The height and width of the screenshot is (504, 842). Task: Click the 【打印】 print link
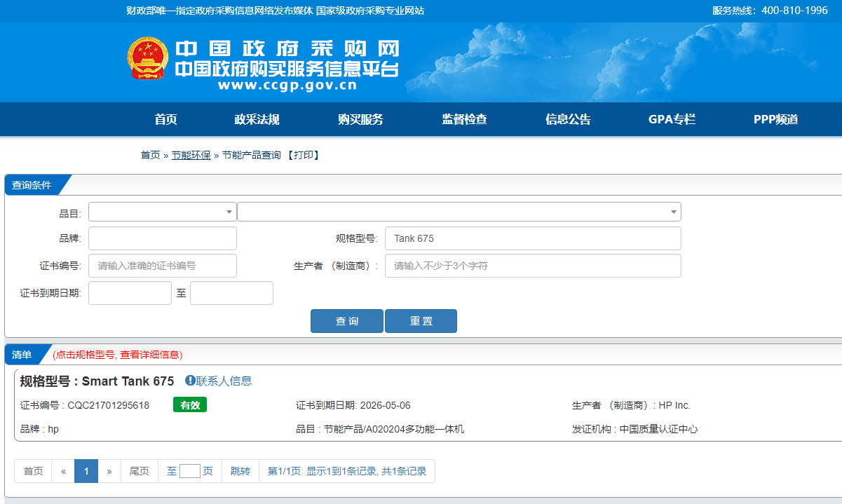tap(304, 155)
